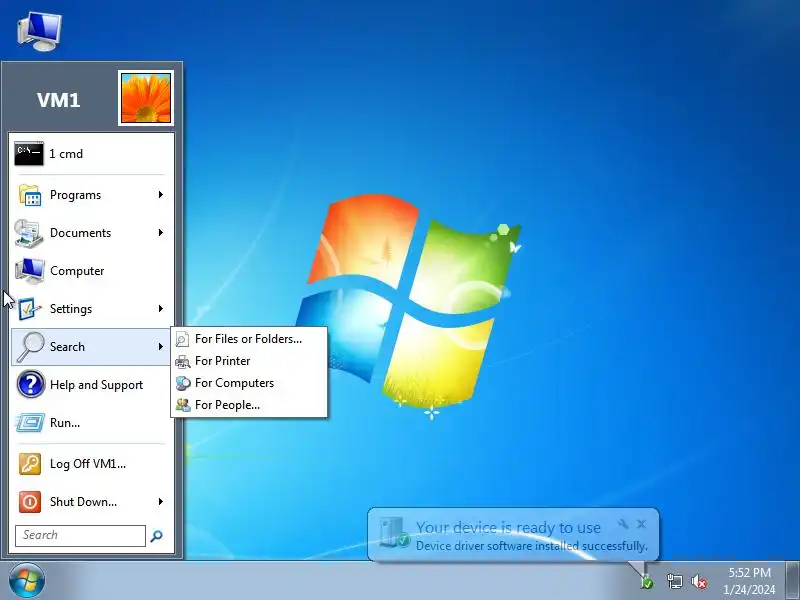
Task: Click the magnifying glass Search icon
Action: (x=30, y=347)
